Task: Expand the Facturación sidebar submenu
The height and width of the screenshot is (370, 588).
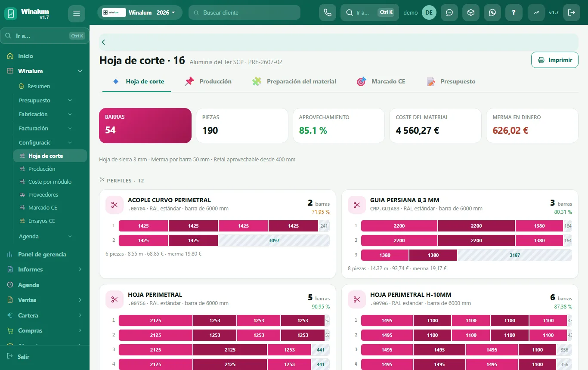Action: (70, 129)
